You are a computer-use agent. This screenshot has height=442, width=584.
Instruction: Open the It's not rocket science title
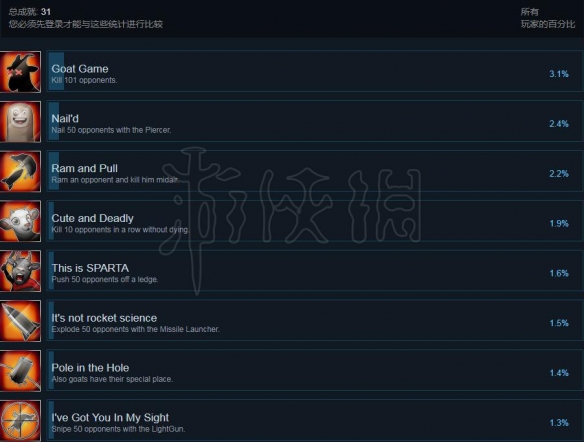(104, 318)
